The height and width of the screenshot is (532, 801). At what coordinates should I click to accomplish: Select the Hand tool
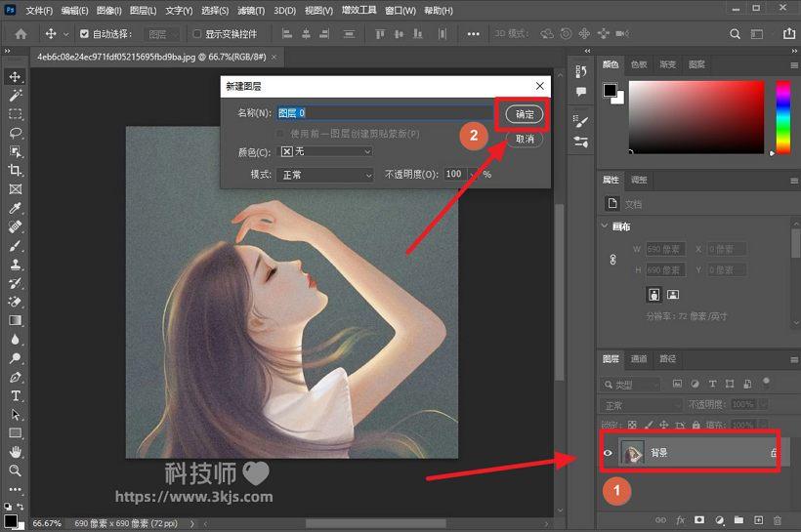coord(16,452)
